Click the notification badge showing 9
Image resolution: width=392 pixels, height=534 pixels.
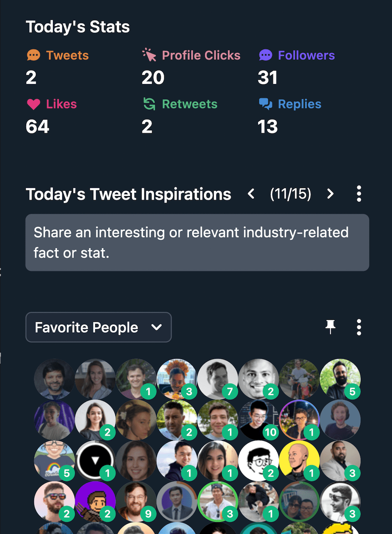click(148, 514)
